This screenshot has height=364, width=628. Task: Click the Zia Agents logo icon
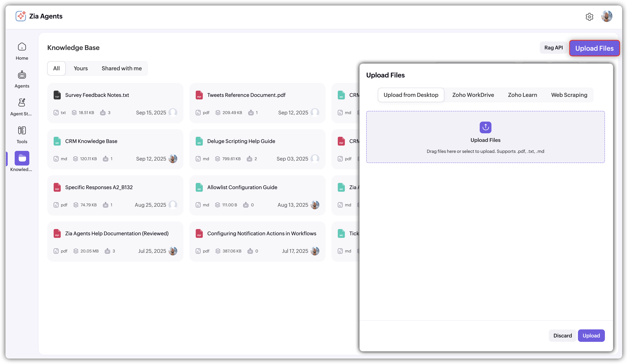click(x=21, y=16)
